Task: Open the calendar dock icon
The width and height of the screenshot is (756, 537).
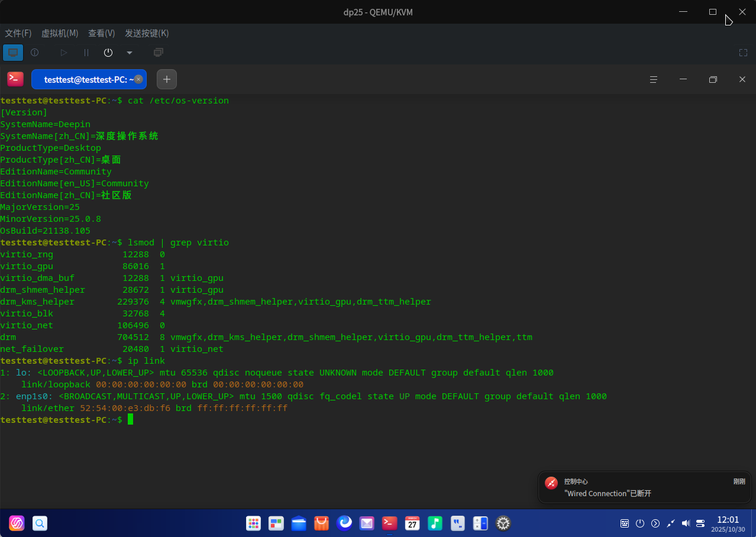Action: (412, 523)
